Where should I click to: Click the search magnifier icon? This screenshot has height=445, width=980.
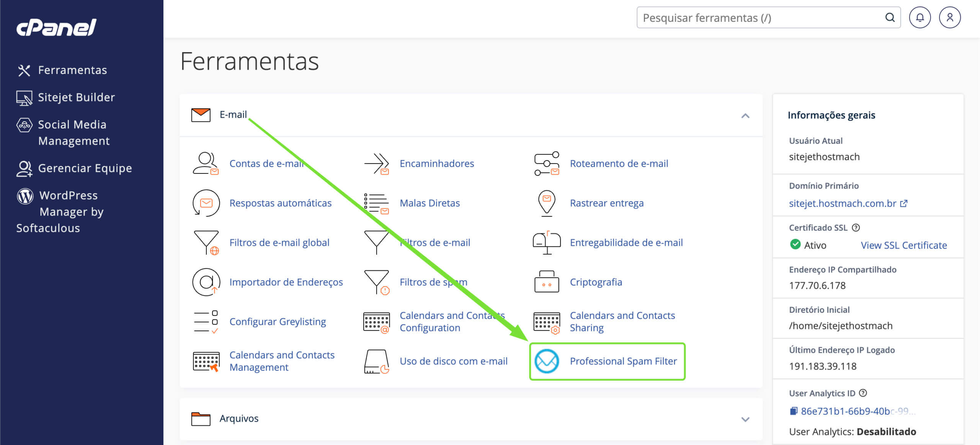pyautogui.click(x=890, y=18)
